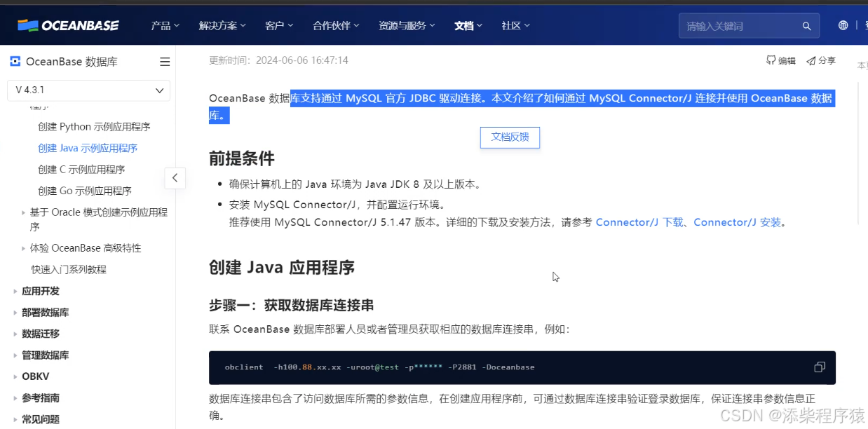This screenshot has width=868, height=429.
Task: Click the OceanBase 数据库 sidebar product icon
Action: click(x=15, y=62)
